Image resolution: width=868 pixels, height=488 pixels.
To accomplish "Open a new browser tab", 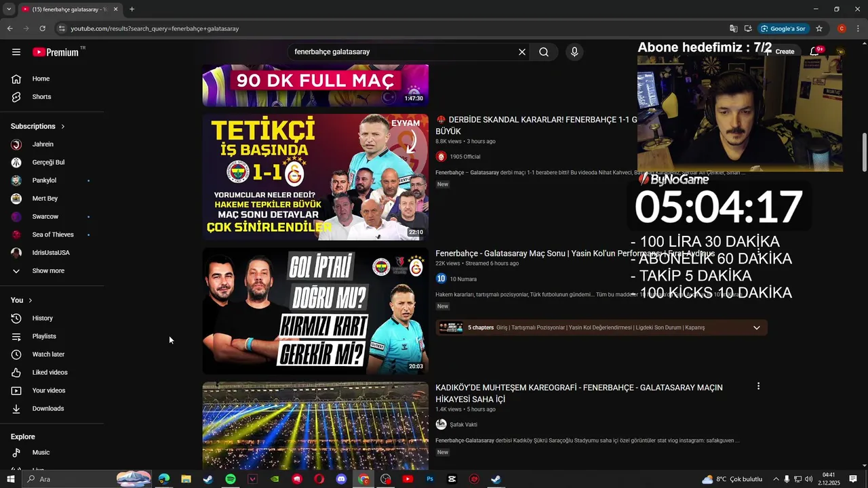I will tap(132, 9).
